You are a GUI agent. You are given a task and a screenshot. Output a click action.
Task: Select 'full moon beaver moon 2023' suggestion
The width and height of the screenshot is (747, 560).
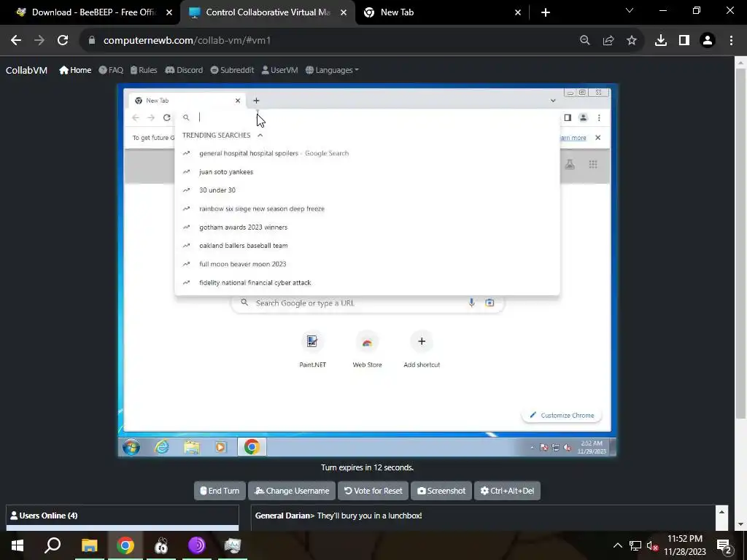pos(367,264)
